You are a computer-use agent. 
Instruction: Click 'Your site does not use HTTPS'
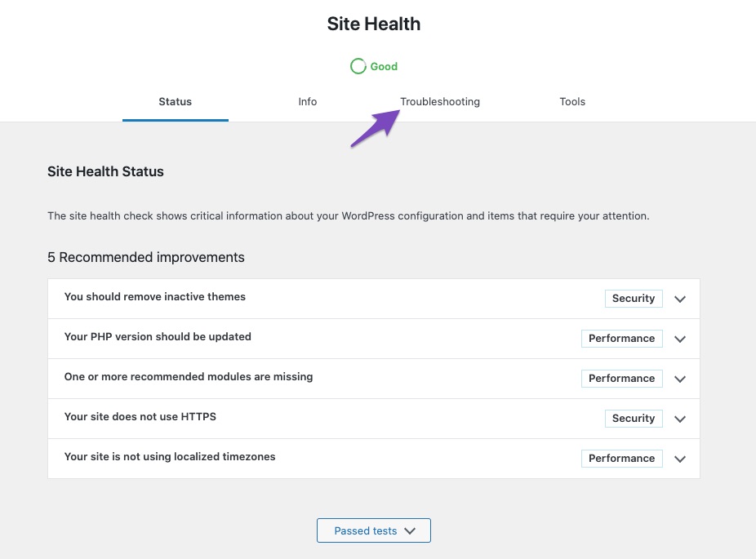pos(140,417)
